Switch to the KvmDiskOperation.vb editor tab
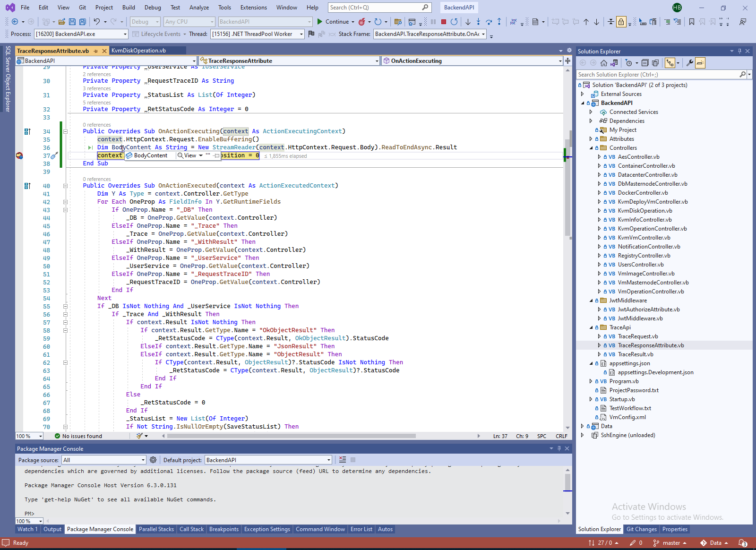 (138, 51)
